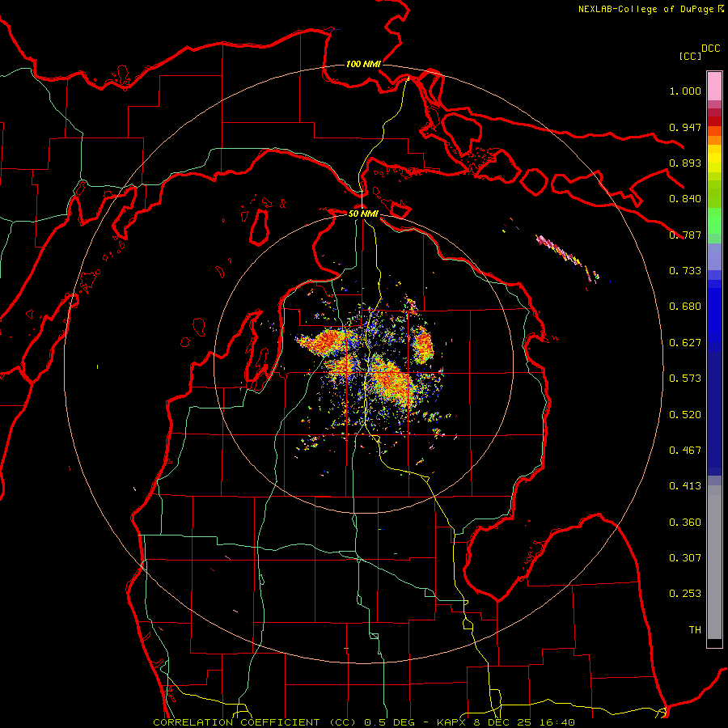Click the [CC] legend unit label
Screen dimensions: 728x728
tap(690, 56)
